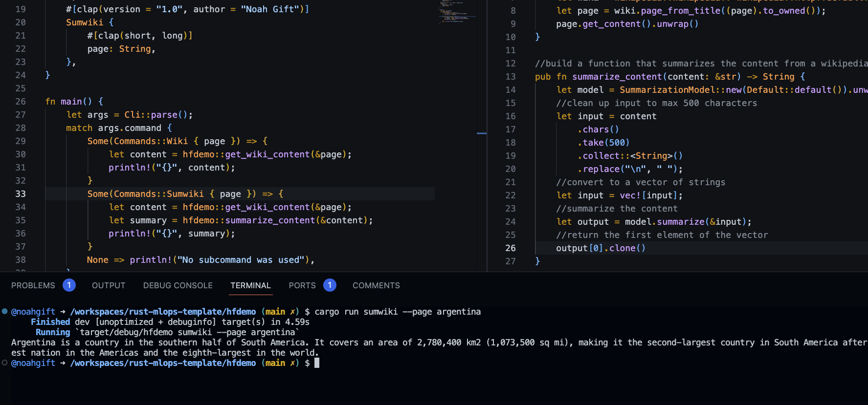Viewport: 868px width, 405px height.
Task: Click 'model.summarize(&input)' line
Action: coord(654,221)
